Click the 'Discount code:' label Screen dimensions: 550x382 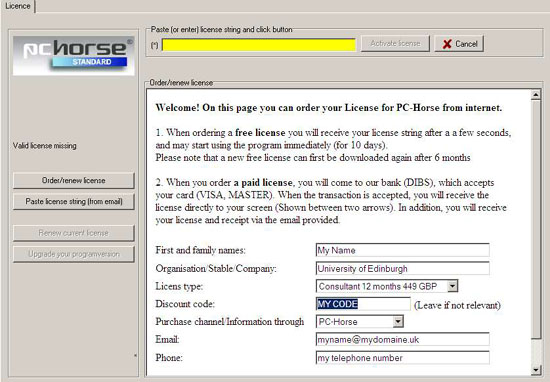(185, 304)
